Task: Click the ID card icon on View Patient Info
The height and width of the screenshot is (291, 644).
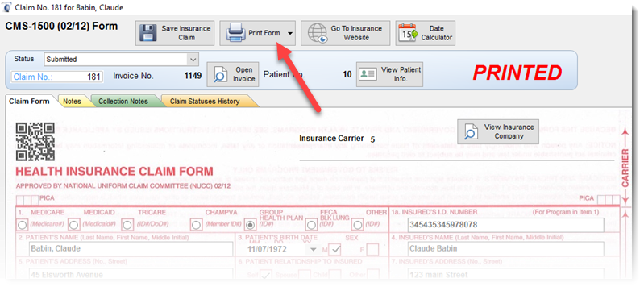Action: [368, 74]
